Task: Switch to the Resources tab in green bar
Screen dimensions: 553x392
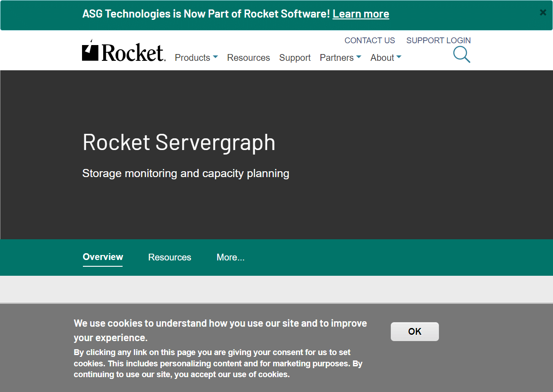Action: click(x=169, y=257)
